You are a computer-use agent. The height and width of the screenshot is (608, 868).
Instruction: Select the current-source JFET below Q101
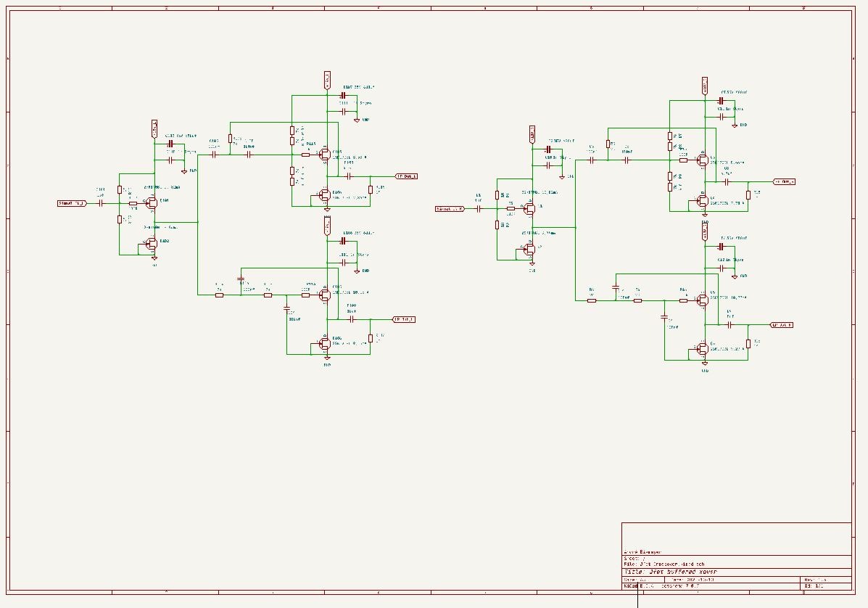[151, 244]
